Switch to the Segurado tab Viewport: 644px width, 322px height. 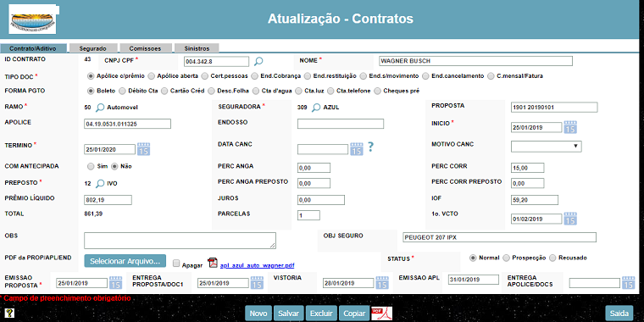tap(93, 48)
